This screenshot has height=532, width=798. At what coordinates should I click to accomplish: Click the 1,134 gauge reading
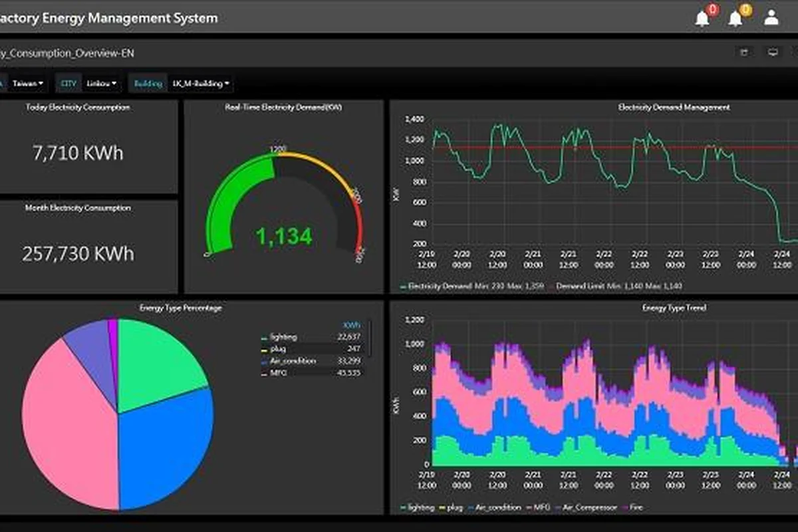point(285,236)
